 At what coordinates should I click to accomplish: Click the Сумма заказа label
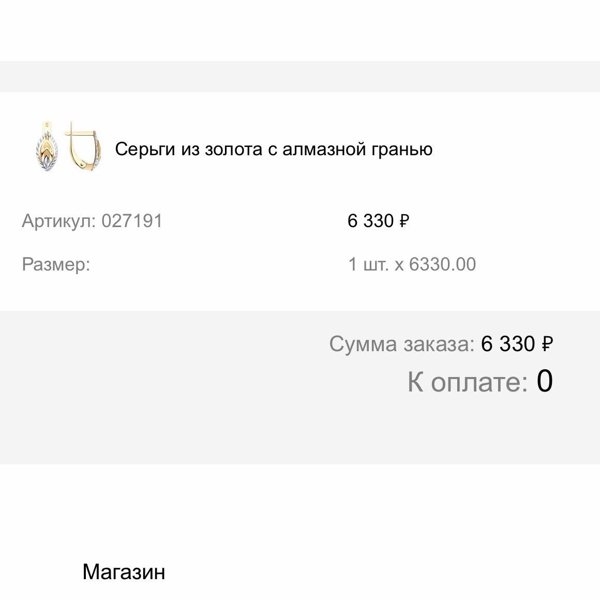click(x=402, y=344)
